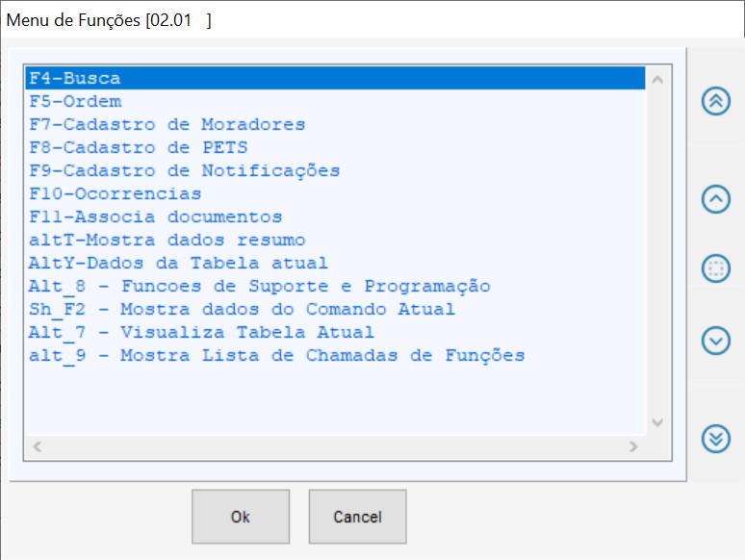Image resolution: width=745 pixels, height=560 pixels.
Task: Click the horizontal scrollbar right arrow
Action: pos(632,446)
